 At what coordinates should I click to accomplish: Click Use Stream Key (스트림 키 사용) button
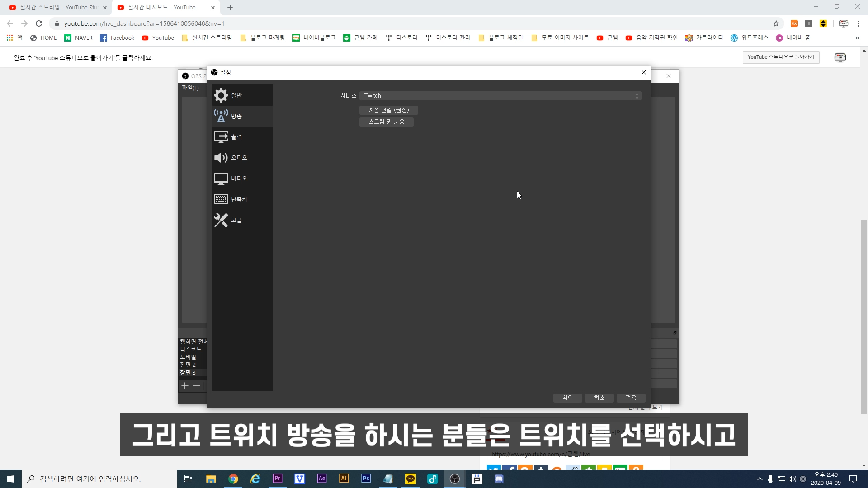click(386, 122)
